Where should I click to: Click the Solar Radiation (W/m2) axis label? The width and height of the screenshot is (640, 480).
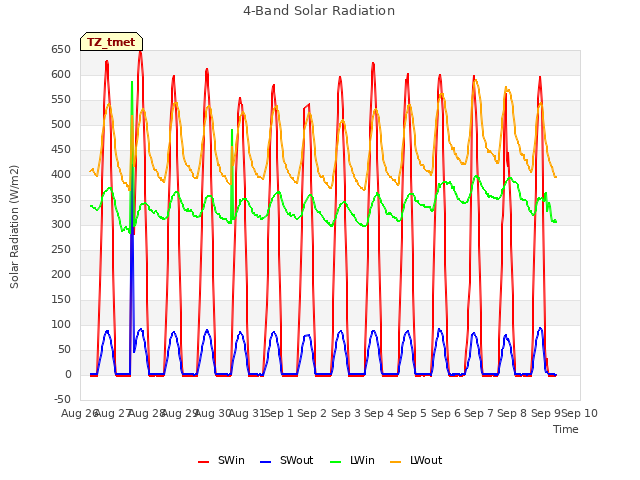coord(14,227)
